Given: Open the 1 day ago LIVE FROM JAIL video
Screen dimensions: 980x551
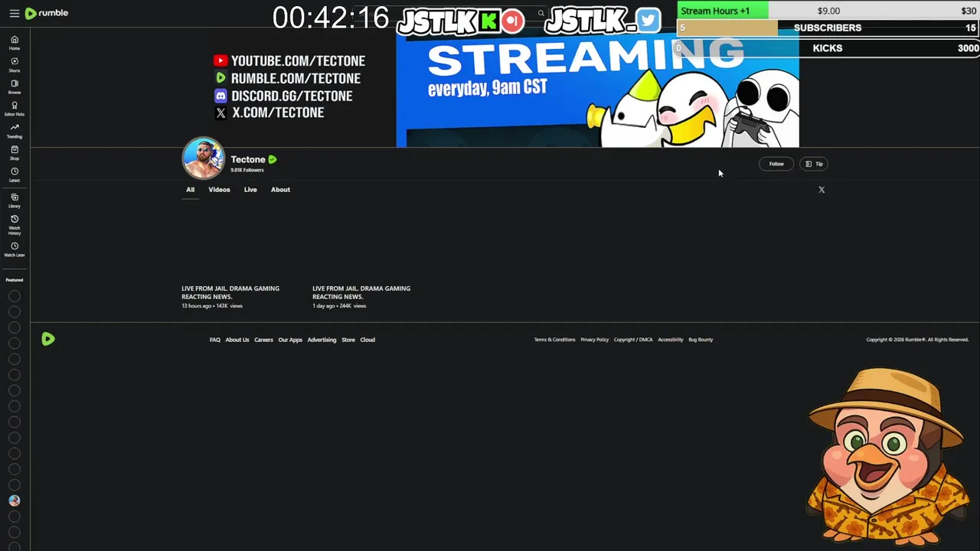Looking at the screenshot, I should [x=361, y=292].
